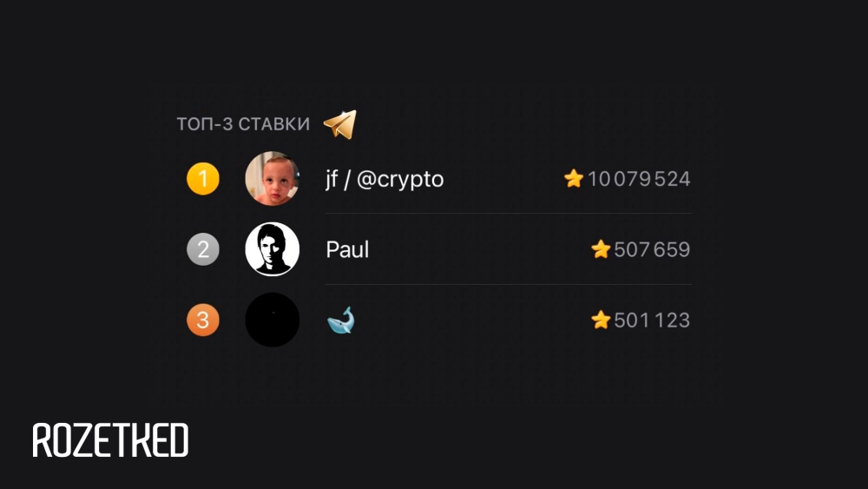Click the 10 079 524 stars amount
The width and height of the screenshot is (868, 489).
coord(639,180)
